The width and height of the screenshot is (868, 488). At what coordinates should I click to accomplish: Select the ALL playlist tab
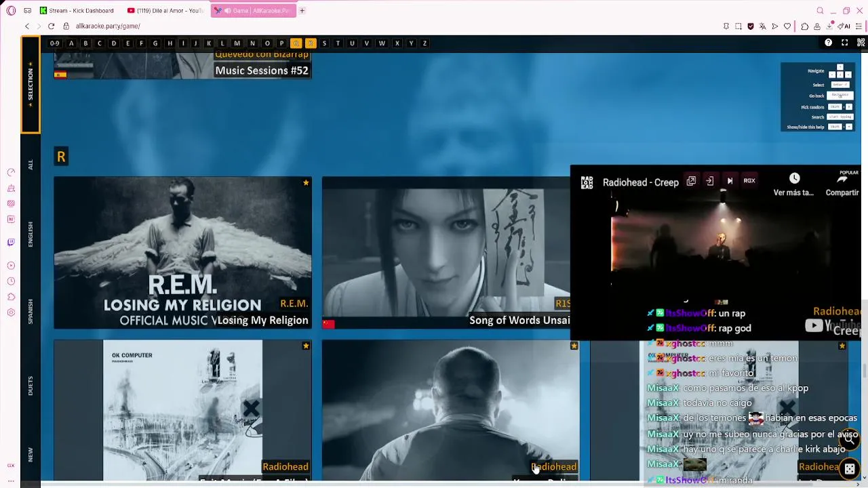click(x=30, y=165)
